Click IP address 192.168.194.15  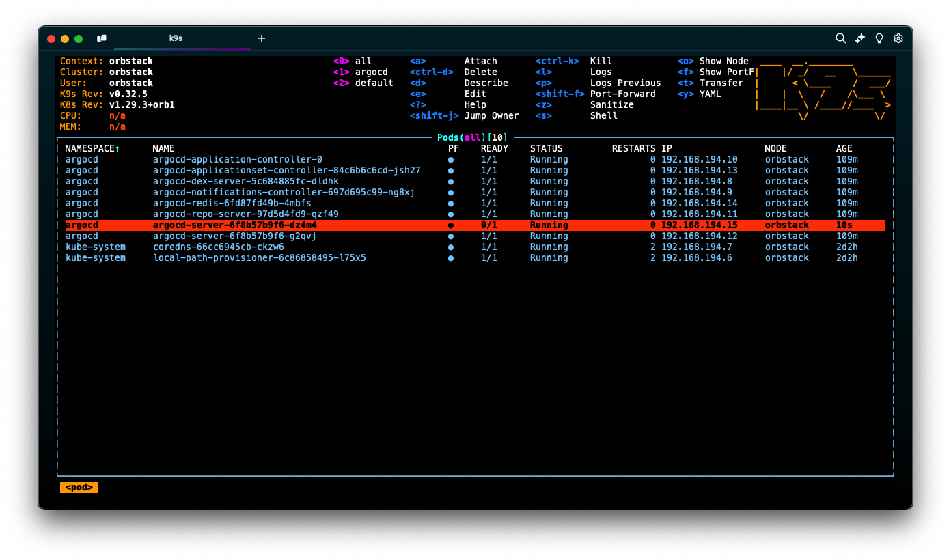(700, 225)
